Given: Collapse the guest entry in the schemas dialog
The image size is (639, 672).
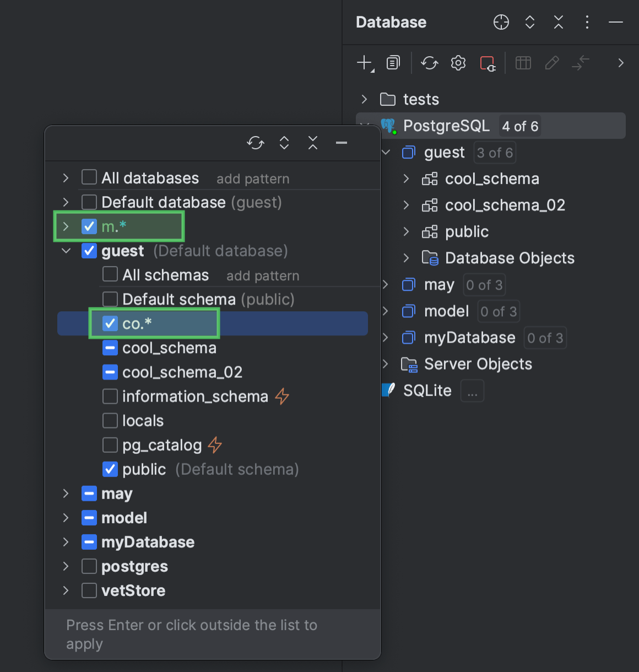Looking at the screenshot, I should click(x=66, y=251).
